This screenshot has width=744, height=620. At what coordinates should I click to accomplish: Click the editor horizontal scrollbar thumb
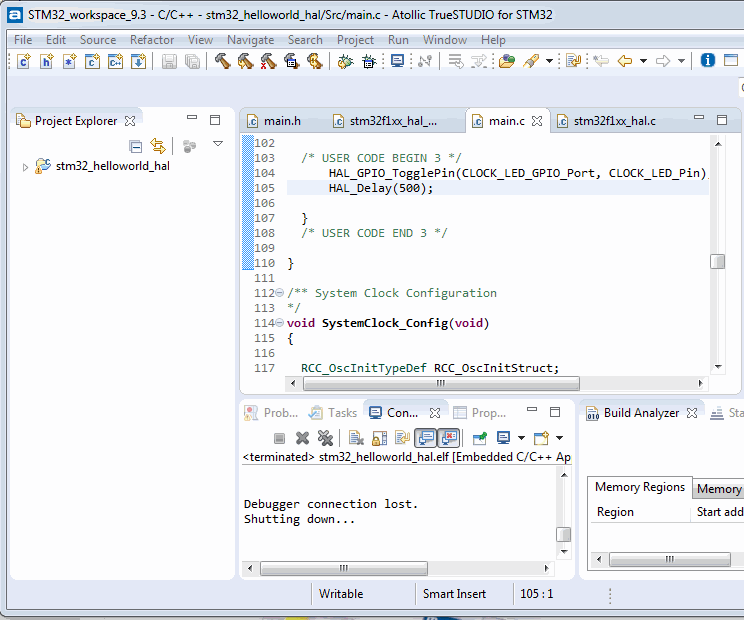coord(441,383)
